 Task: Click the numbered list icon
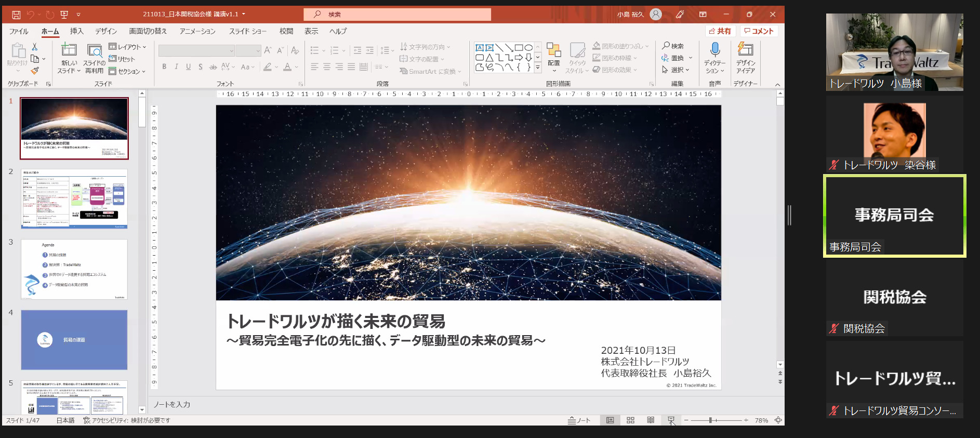[334, 50]
